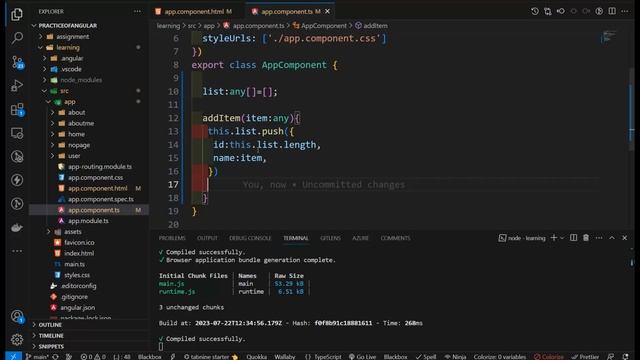The image size is (640, 360).
Task: Click Prettier in status bar
Action: coord(585,357)
